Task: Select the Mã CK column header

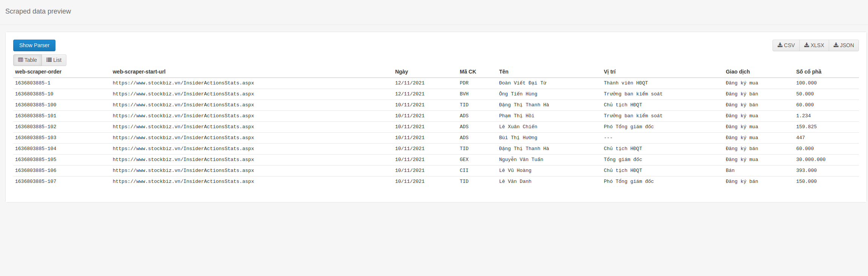Action: pos(468,72)
